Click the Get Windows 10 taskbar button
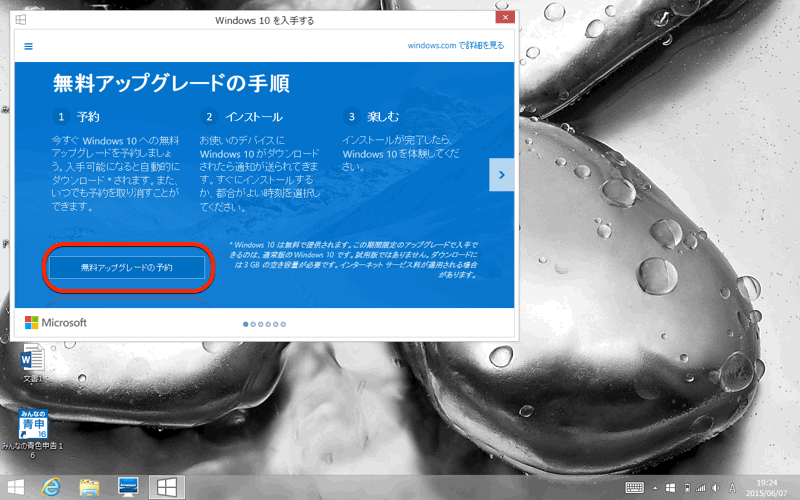 165,487
